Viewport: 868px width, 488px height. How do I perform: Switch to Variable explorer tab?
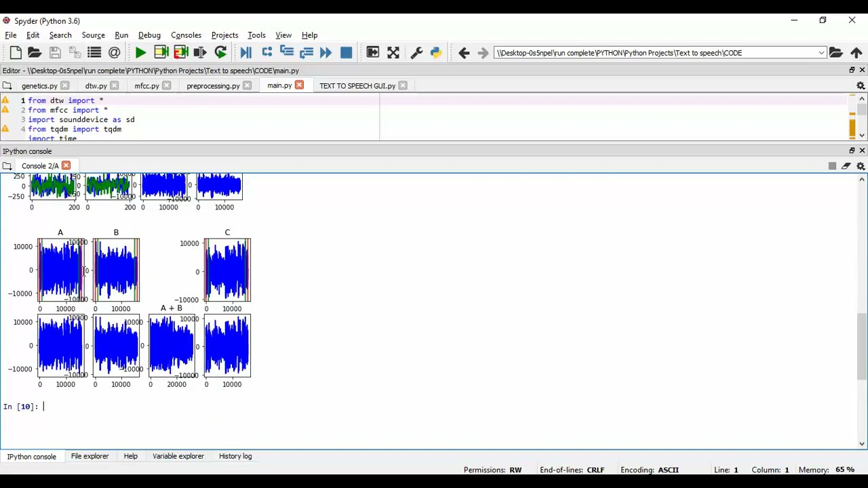(178, 456)
